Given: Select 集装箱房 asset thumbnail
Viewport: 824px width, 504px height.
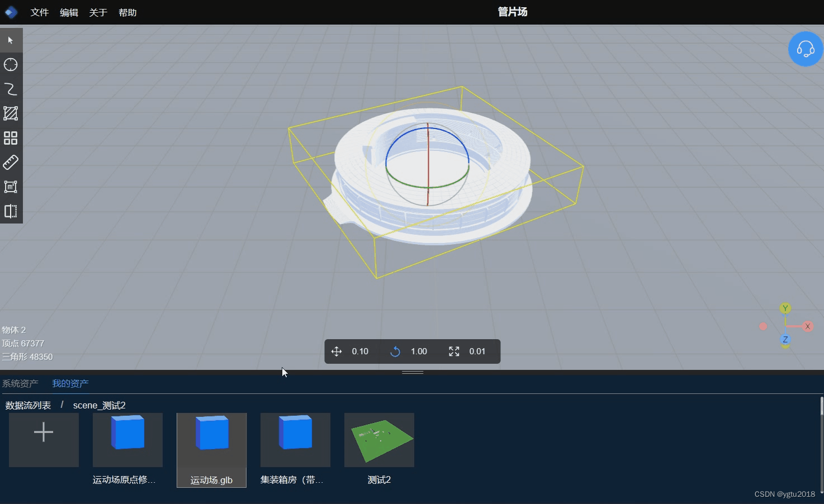Looking at the screenshot, I should coord(295,440).
